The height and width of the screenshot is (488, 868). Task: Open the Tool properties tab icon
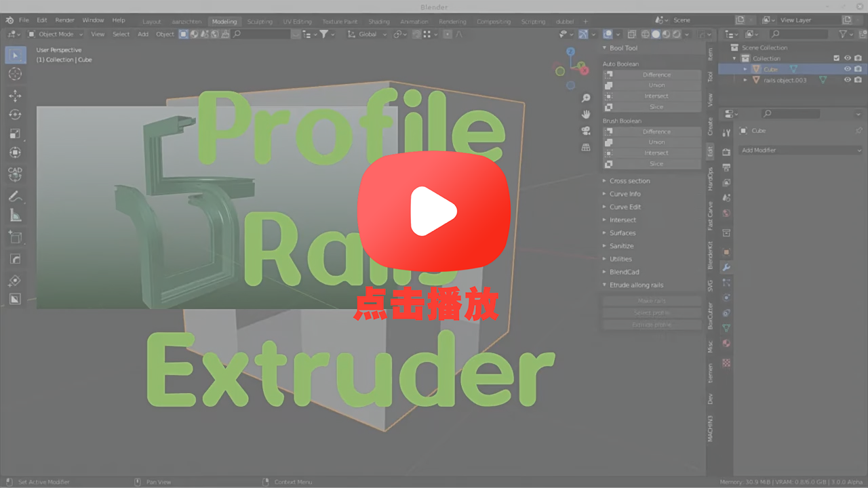tap(726, 132)
